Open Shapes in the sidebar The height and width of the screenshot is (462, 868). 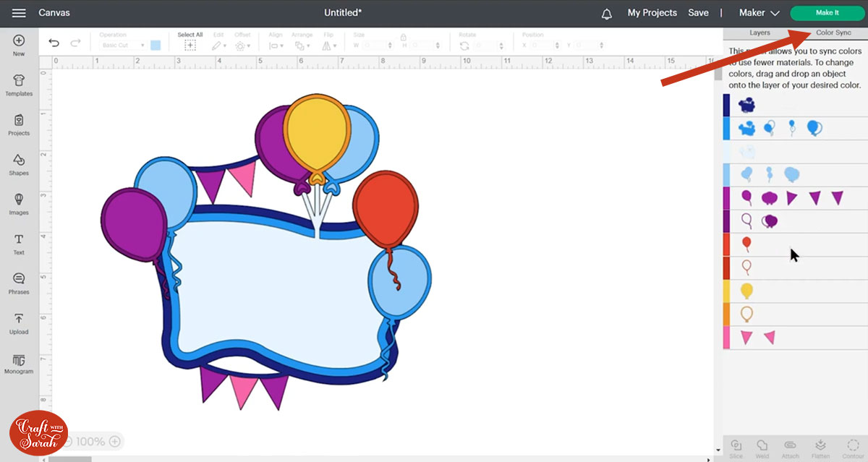[x=19, y=164]
